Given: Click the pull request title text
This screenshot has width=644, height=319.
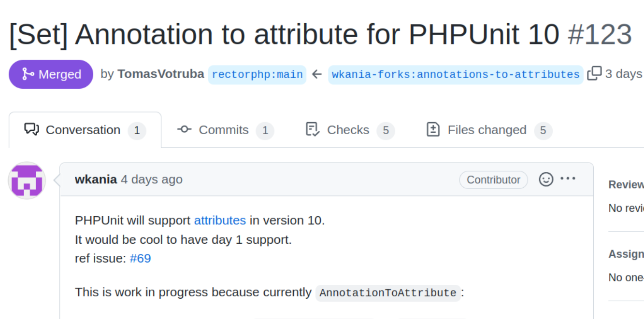Looking at the screenshot, I should point(284,35).
